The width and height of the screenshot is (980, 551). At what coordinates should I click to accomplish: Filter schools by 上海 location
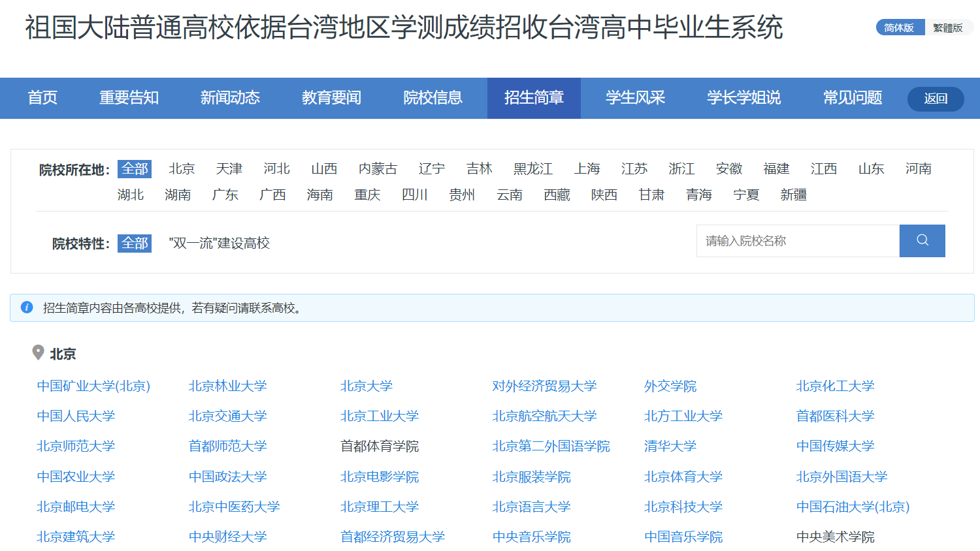[587, 169]
